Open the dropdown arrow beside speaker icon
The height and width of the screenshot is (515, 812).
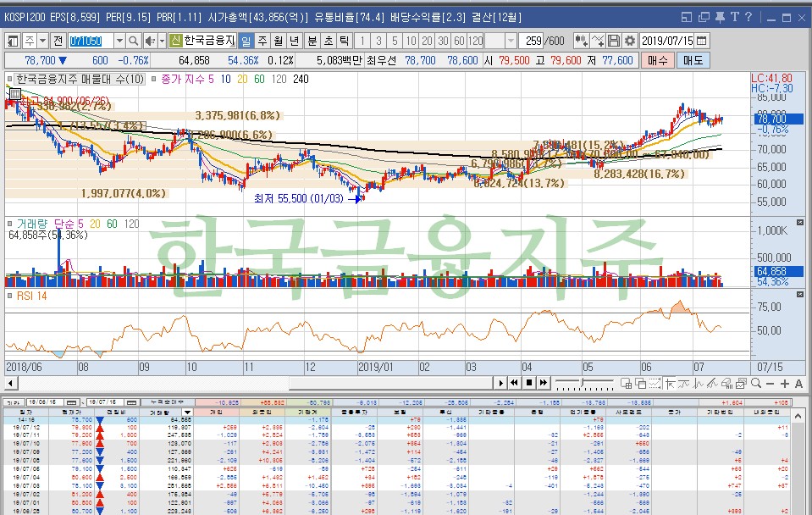point(162,41)
